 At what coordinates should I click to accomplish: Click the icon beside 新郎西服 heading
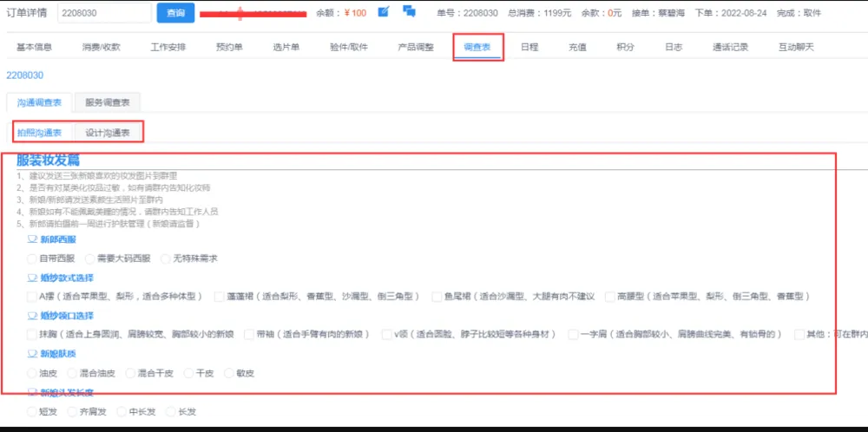coord(32,239)
